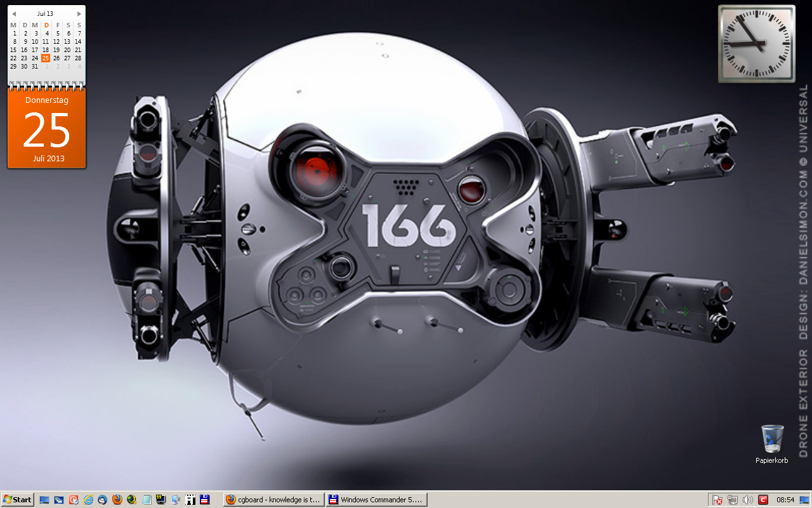
Task: Click the analog clock gadget
Action: coord(757,44)
